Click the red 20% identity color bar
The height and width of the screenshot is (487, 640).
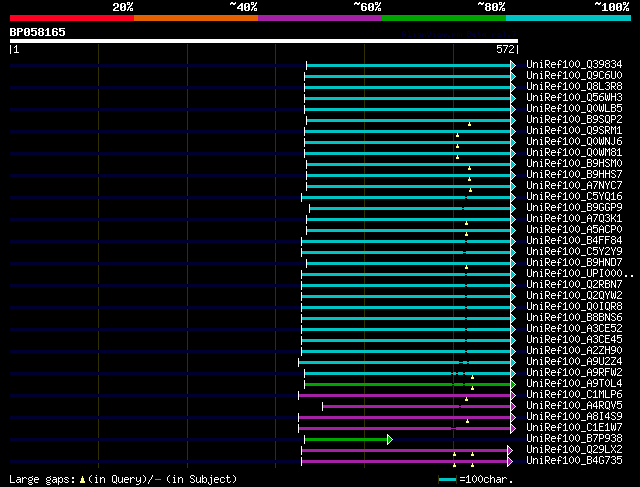pos(71,17)
